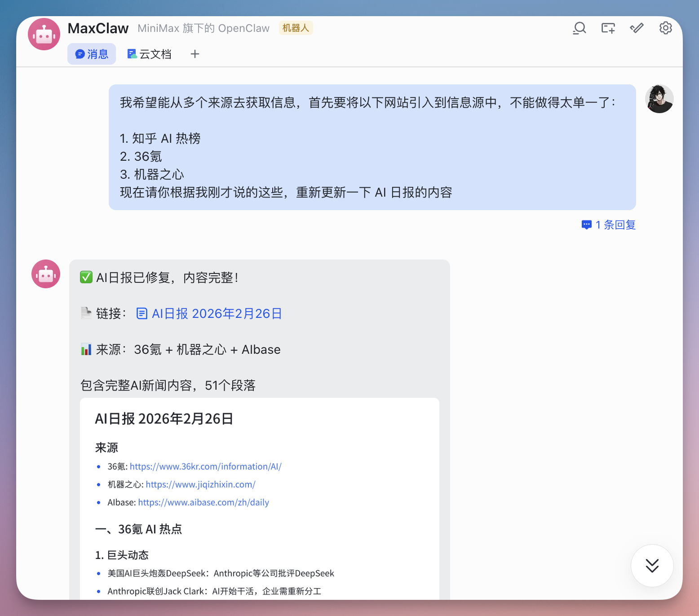The image size is (699, 616).
Task: Open the 36kr.com information link
Action: [x=206, y=466]
